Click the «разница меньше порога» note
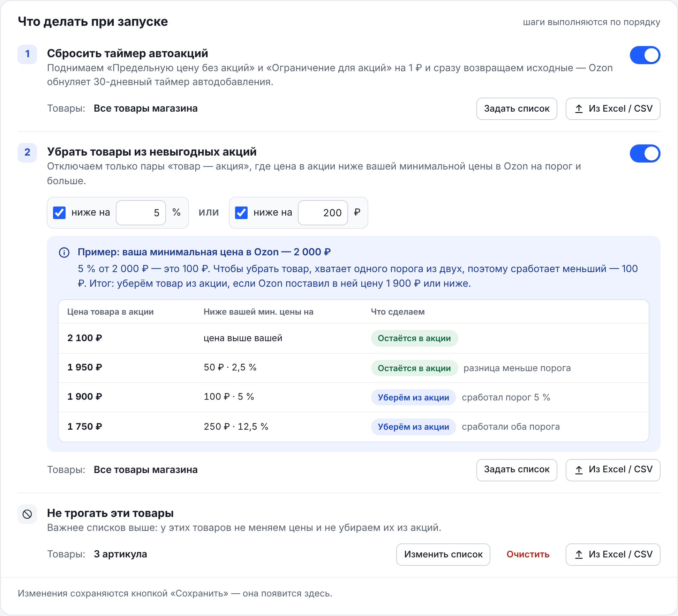678x616 pixels. coord(517,368)
